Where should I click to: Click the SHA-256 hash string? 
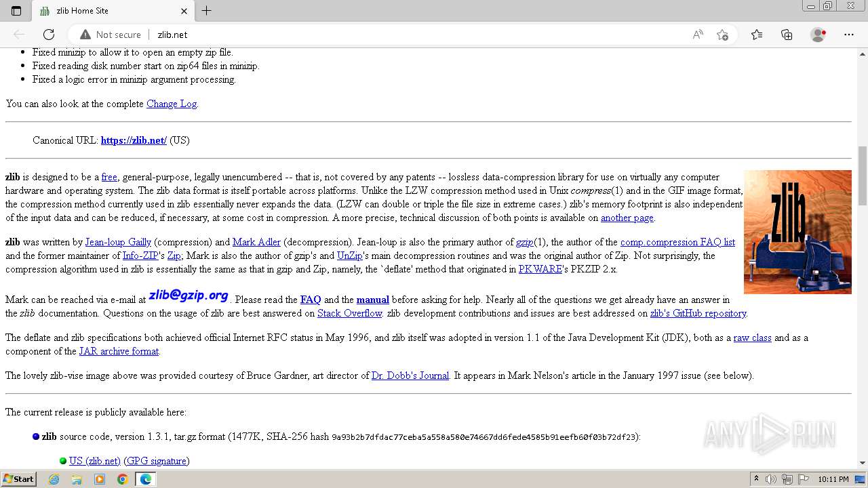[x=485, y=437]
